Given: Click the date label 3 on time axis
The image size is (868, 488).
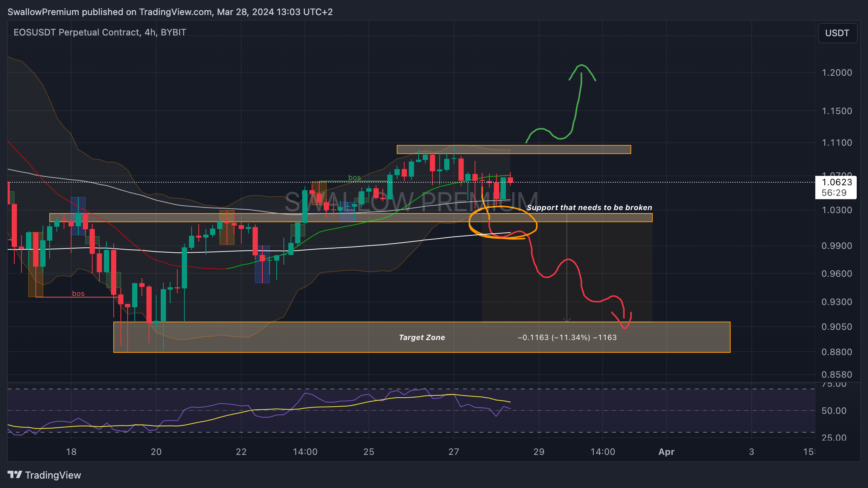Looking at the screenshot, I should pyautogui.click(x=752, y=452).
